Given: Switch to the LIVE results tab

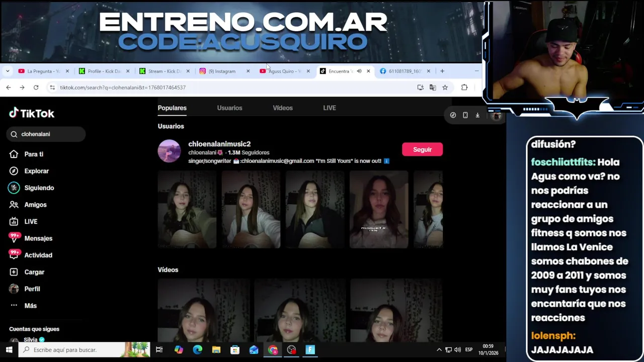Looking at the screenshot, I should tap(329, 108).
